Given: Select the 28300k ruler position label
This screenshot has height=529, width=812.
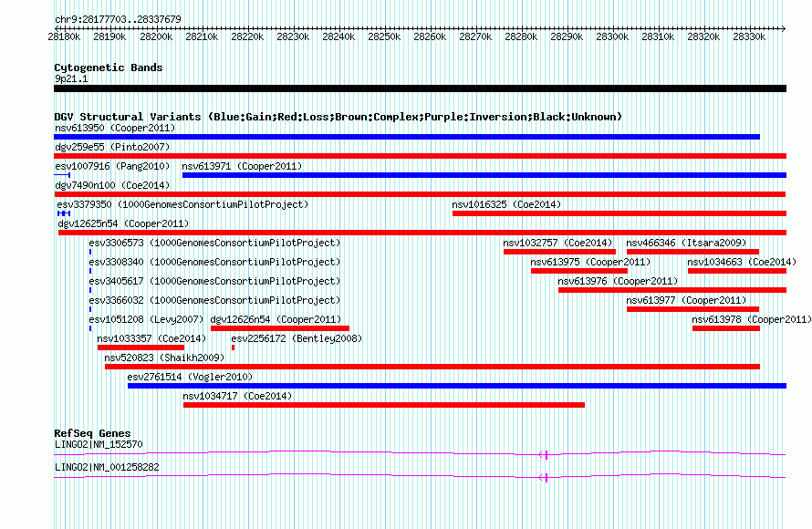Looking at the screenshot, I should pyautogui.click(x=612, y=36).
